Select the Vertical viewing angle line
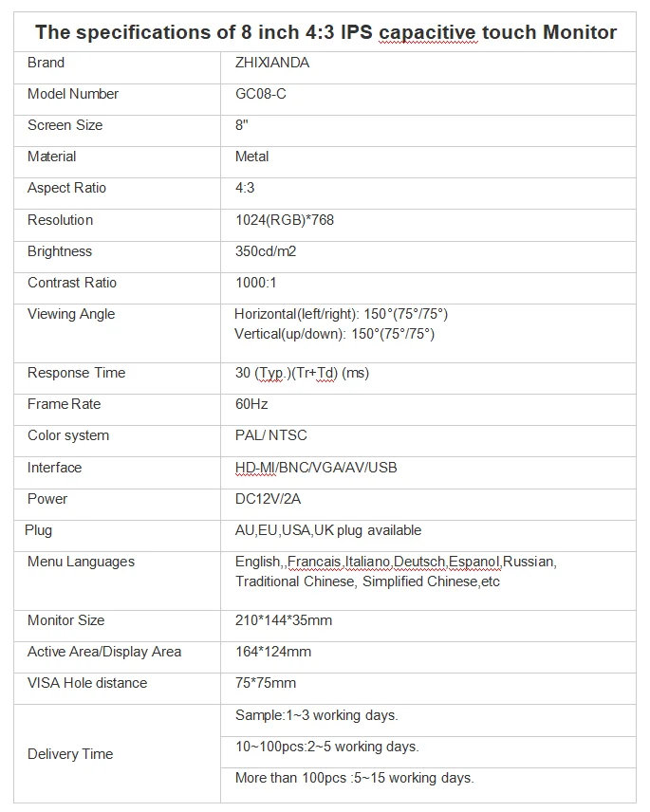650x812 pixels. (334, 333)
